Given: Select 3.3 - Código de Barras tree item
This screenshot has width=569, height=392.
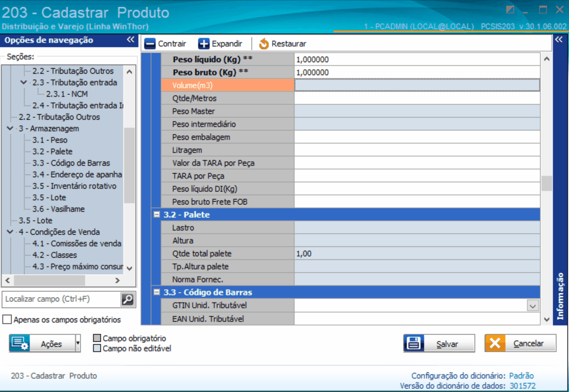Looking at the screenshot, I should (x=71, y=163).
